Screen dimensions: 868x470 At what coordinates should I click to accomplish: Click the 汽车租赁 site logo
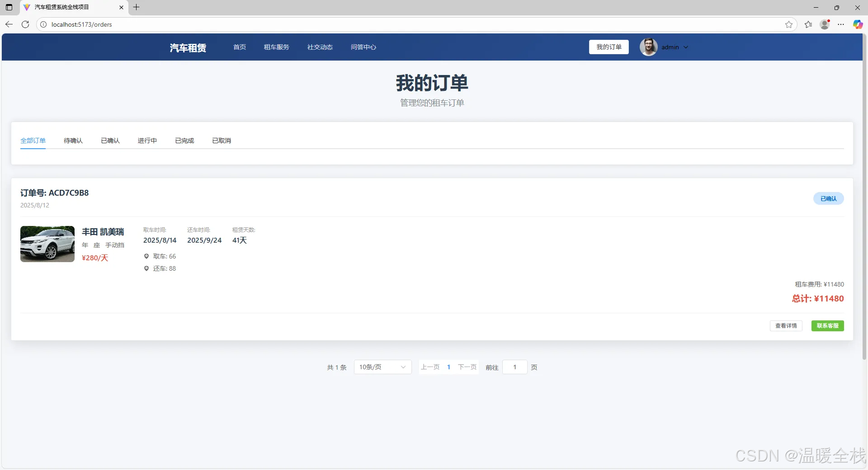(188, 47)
